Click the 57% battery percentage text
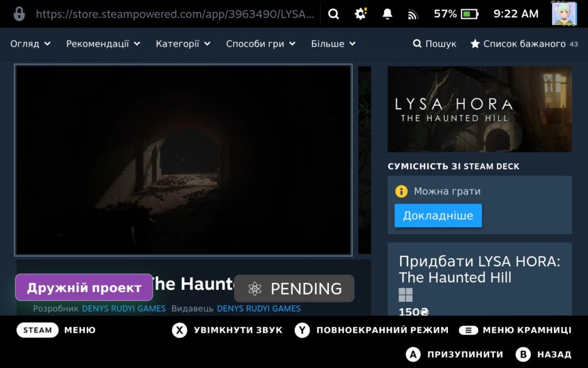The height and width of the screenshot is (368, 588). (445, 14)
